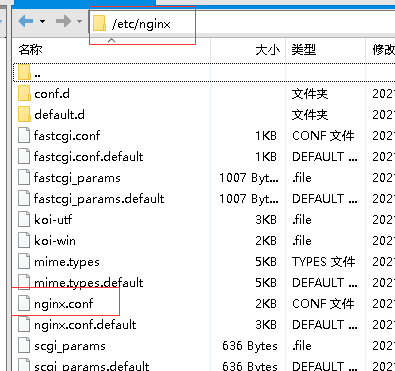
Task: Select the nginx.conf.default file name
Action: click(x=85, y=325)
